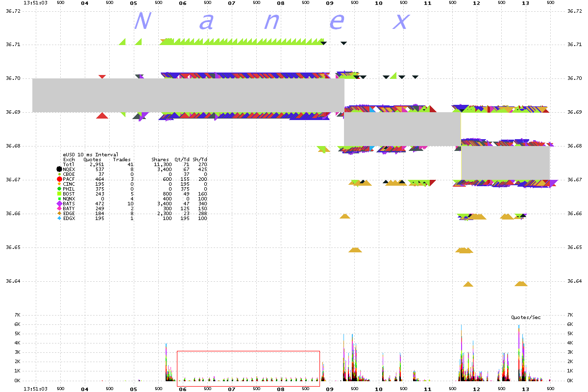588x392 pixels.
Task: Click the brown EDGE diamond marker
Action: (59, 213)
